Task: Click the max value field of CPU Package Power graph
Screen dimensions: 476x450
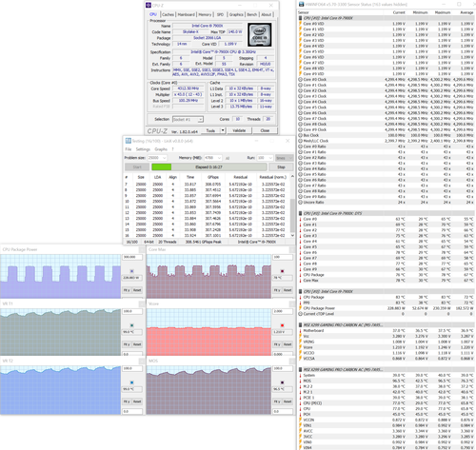Action: tap(132, 257)
